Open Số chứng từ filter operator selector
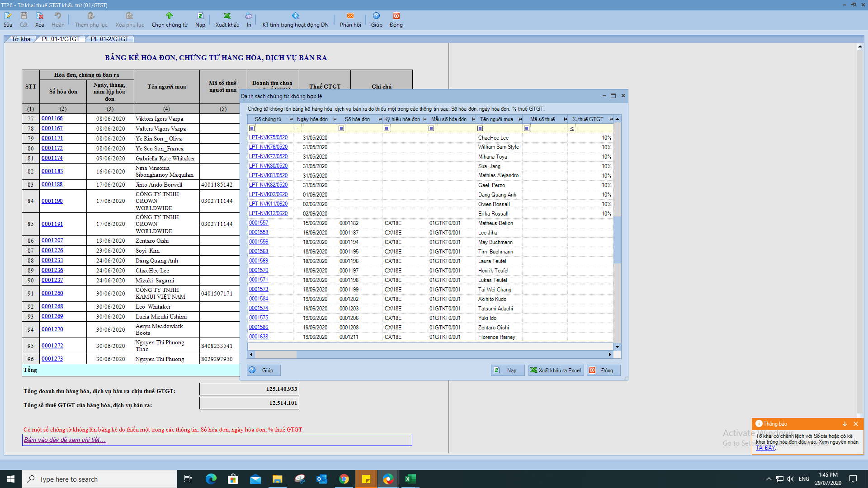Image resolution: width=868 pixels, height=488 pixels. click(x=252, y=128)
